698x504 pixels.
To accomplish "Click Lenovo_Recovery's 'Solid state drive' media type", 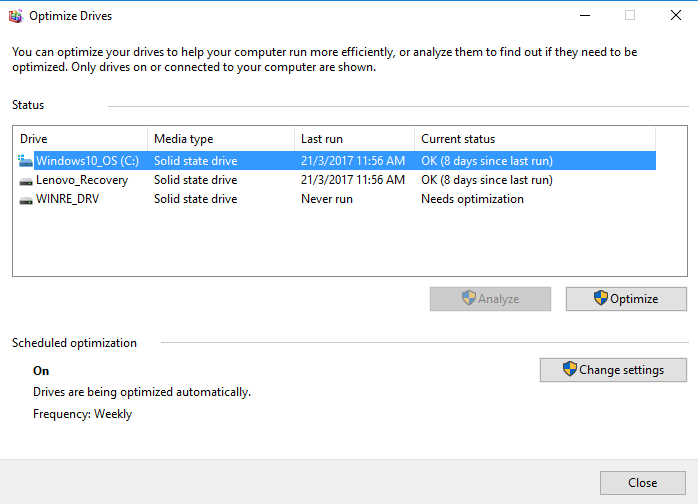I will (x=195, y=180).
